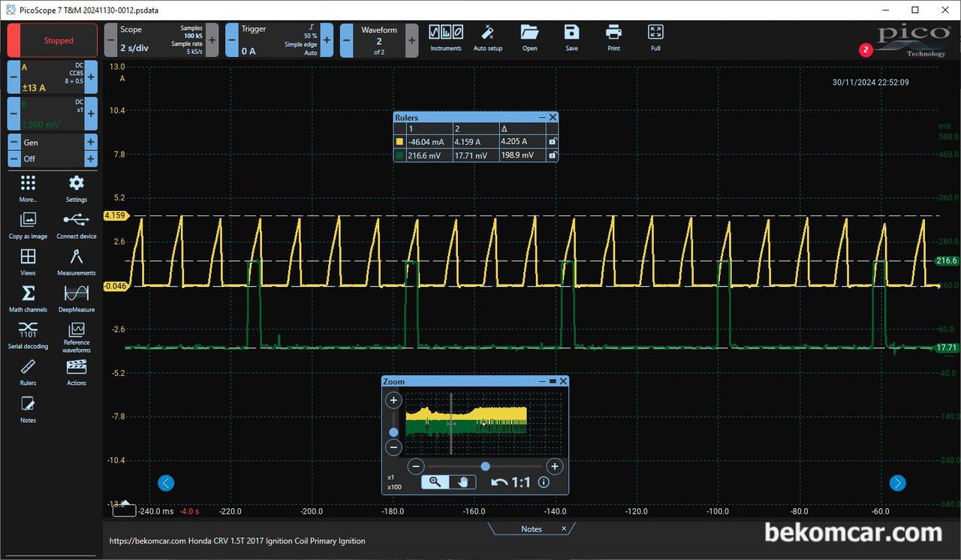This screenshot has width=961, height=560.
Task: Open the Settings gear in the sidebar
Action: click(x=77, y=188)
